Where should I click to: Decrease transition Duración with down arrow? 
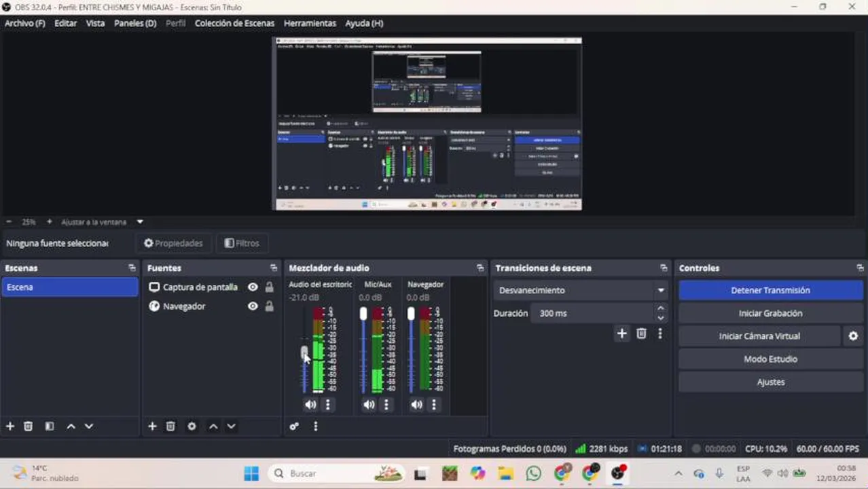click(x=660, y=318)
